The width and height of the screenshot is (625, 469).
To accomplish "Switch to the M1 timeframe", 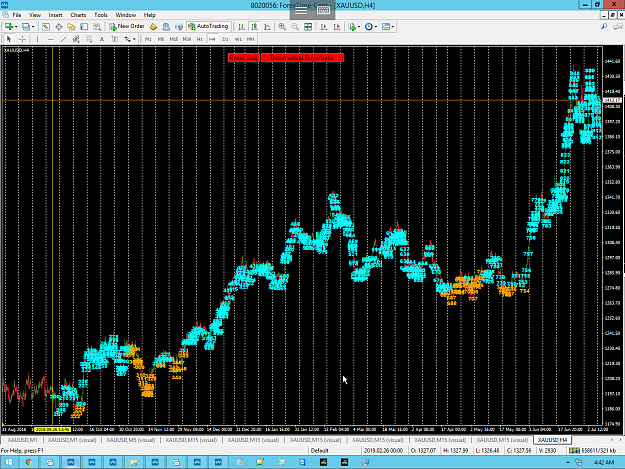I will (x=148, y=39).
